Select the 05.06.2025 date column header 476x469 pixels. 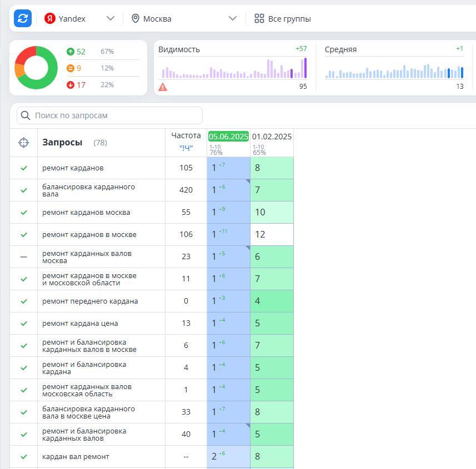pos(229,137)
